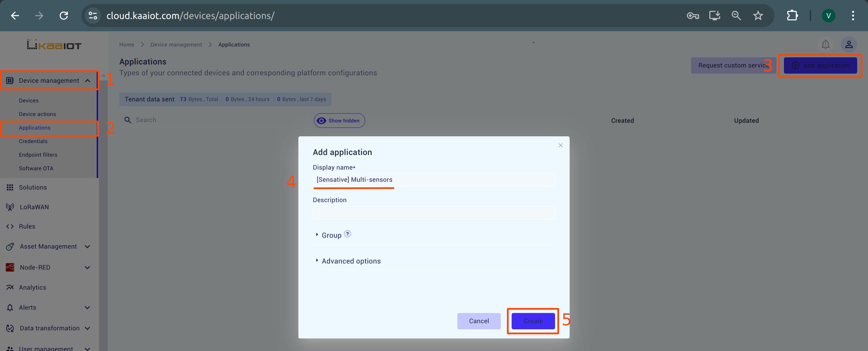This screenshot has width=868, height=351.
Task: Select Credentials in the sidebar menu
Action: (x=33, y=141)
